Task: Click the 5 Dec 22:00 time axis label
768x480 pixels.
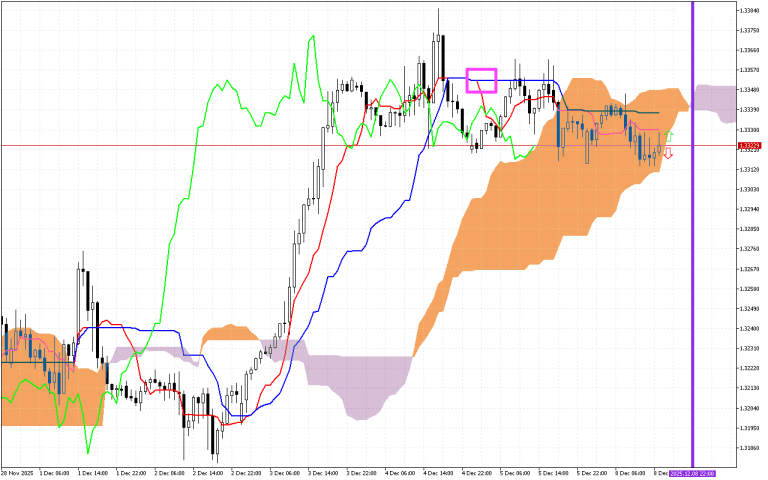Action: [x=591, y=473]
